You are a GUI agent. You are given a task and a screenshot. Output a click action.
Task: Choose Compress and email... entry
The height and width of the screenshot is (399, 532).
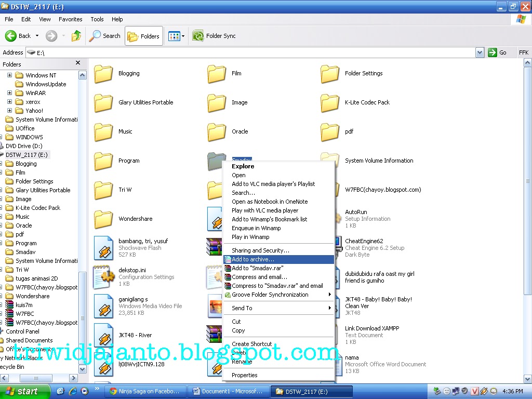coord(279,277)
